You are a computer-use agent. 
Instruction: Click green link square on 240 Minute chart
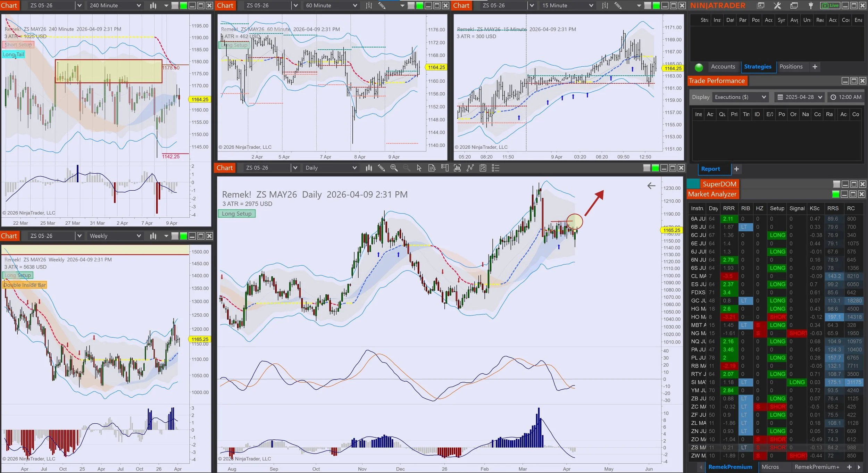point(183,6)
